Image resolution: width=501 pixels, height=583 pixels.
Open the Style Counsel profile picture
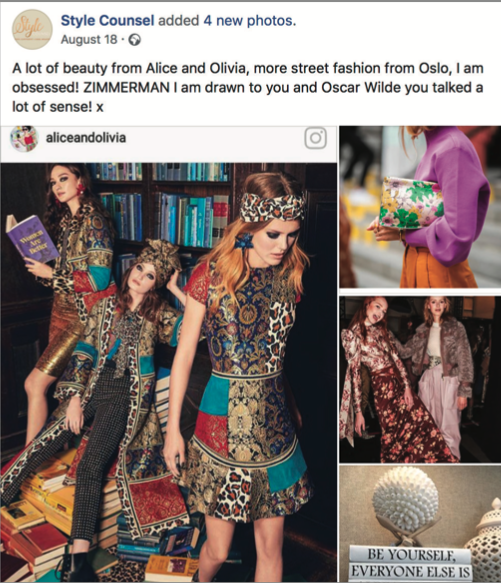click(32, 29)
